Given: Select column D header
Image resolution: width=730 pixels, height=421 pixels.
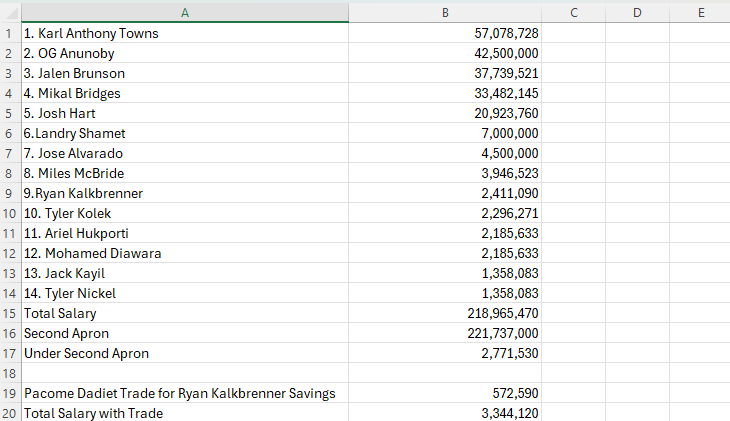Looking at the screenshot, I should click(x=637, y=13).
